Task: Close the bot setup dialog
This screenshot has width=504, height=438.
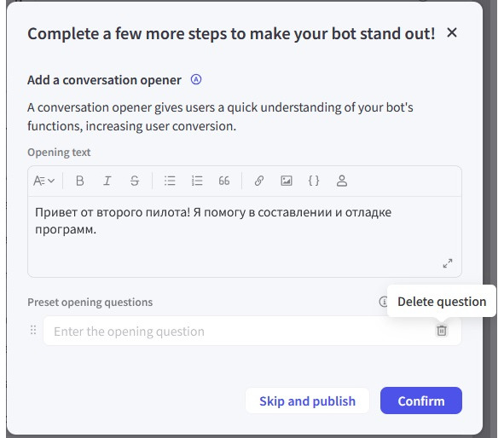Action: pyautogui.click(x=452, y=32)
